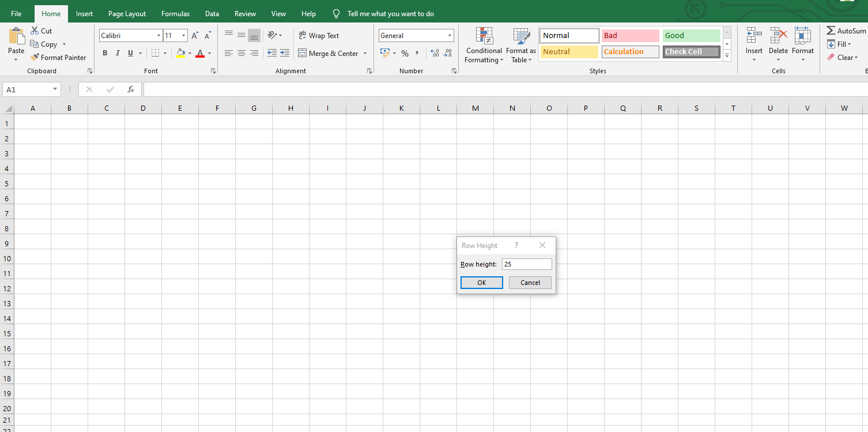Screen dimensions: 868x432
Task: Click the Format Painter icon
Action: pos(35,57)
